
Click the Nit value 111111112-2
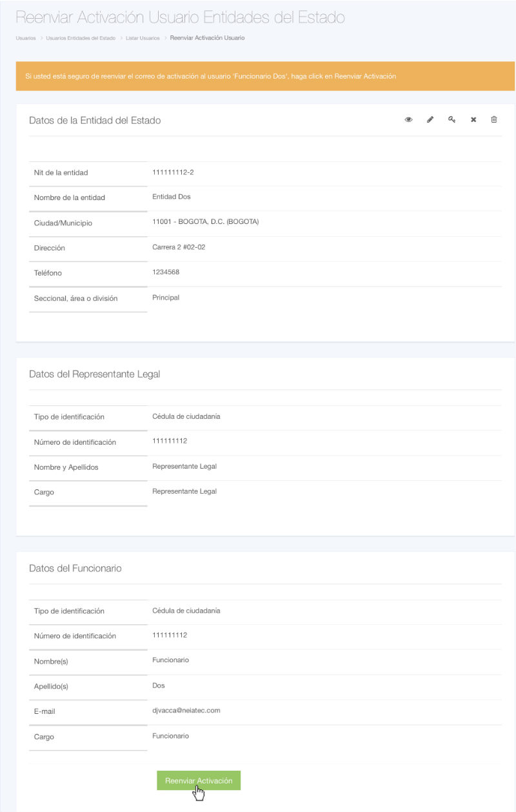click(x=173, y=172)
